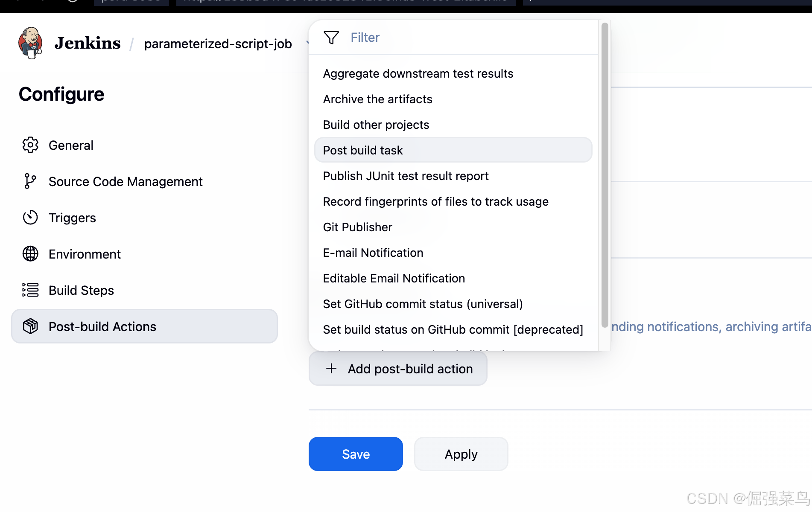Image resolution: width=812 pixels, height=512 pixels.
Task: Pick Editable Email Notification entry
Action: tap(394, 278)
